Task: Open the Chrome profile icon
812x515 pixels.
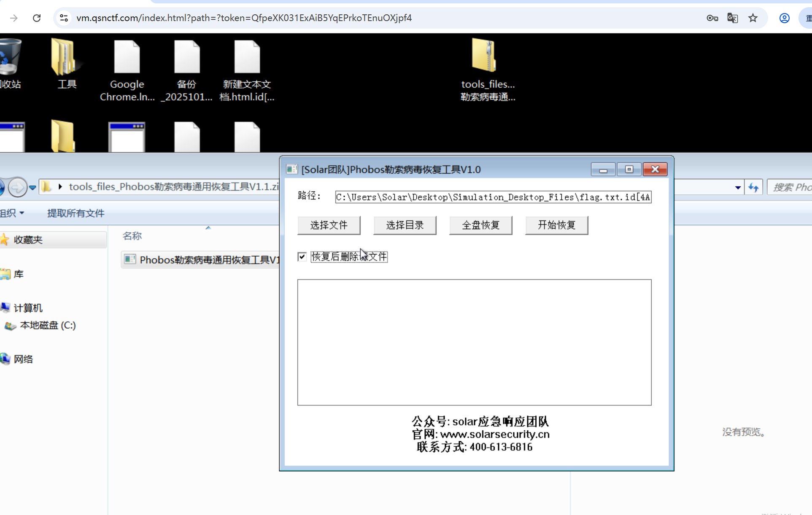Action: pyautogui.click(x=784, y=18)
